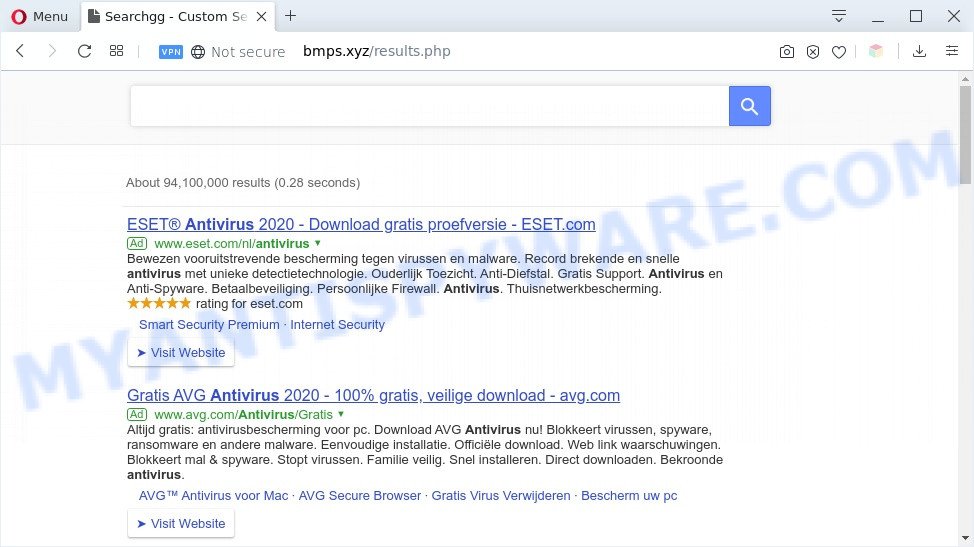
Task: Open a new tab with the plus icon
Action: [290, 16]
